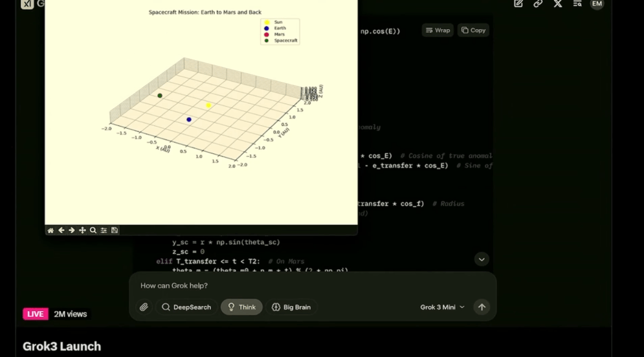The width and height of the screenshot is (644, 357).
Task: Open the configure subplots sliders icon
Action: [x=104, y=230]
